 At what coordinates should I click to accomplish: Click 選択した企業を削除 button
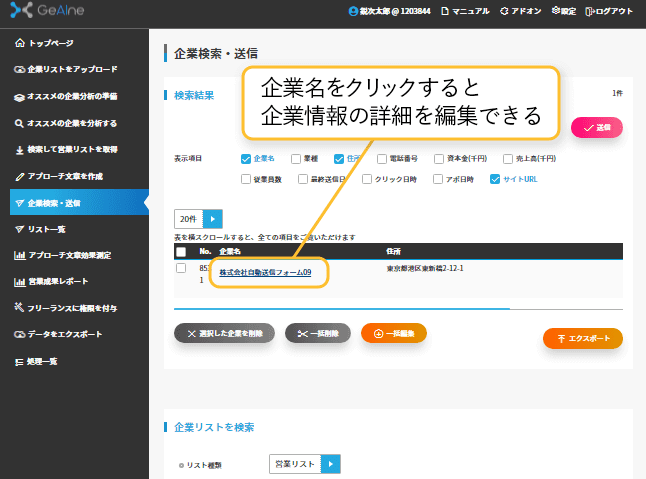tap(225, 333)
